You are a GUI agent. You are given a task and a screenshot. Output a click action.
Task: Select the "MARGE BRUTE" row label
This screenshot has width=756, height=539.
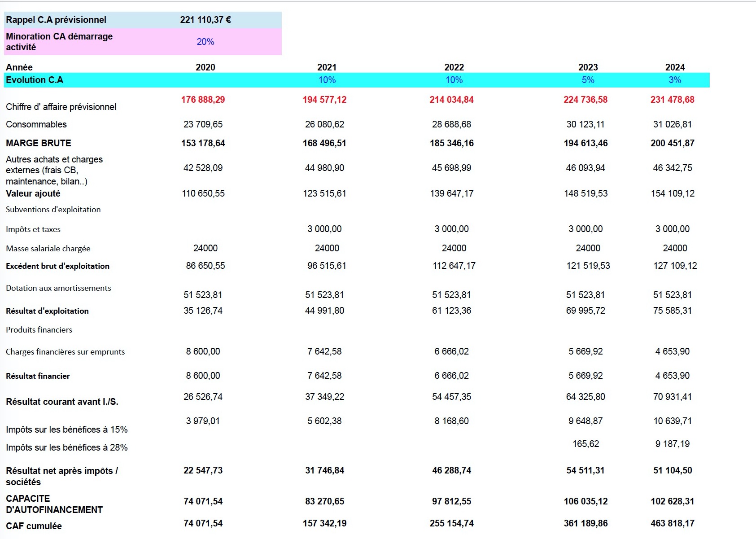pyautogui.click(x=39, y=143)
